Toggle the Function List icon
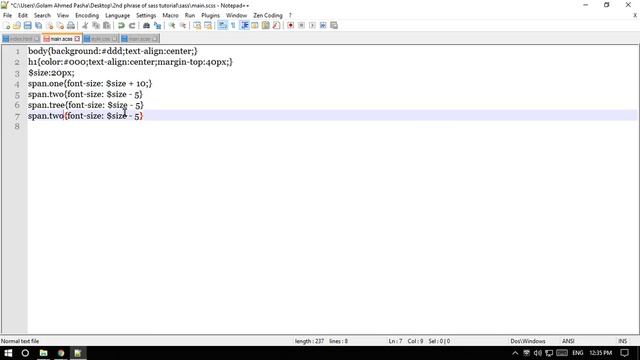 click(276, 25)
